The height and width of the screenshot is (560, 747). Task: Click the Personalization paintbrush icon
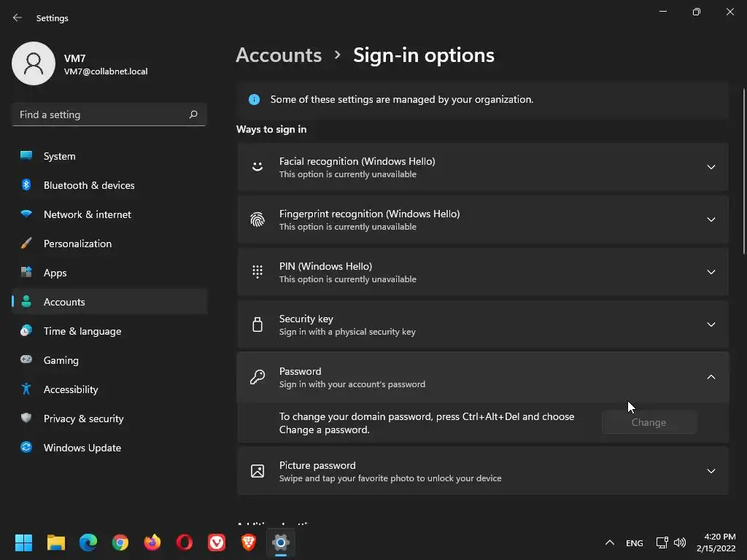26,244
